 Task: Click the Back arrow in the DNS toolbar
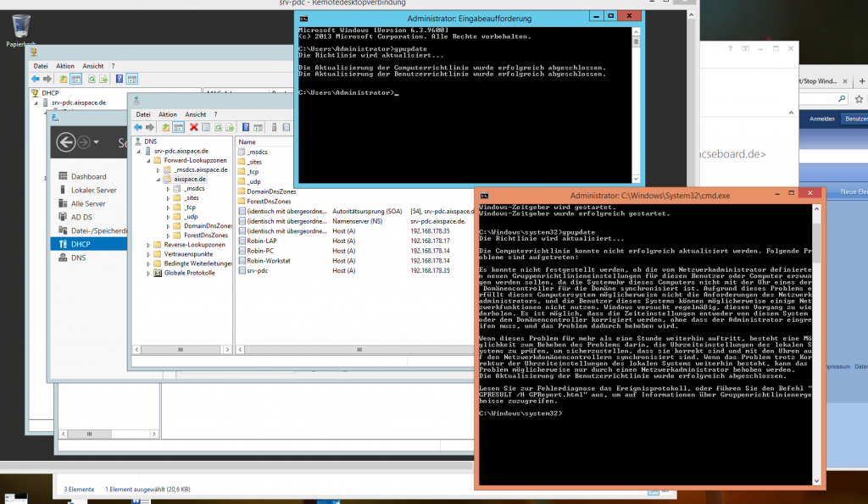tap(138, 128)
